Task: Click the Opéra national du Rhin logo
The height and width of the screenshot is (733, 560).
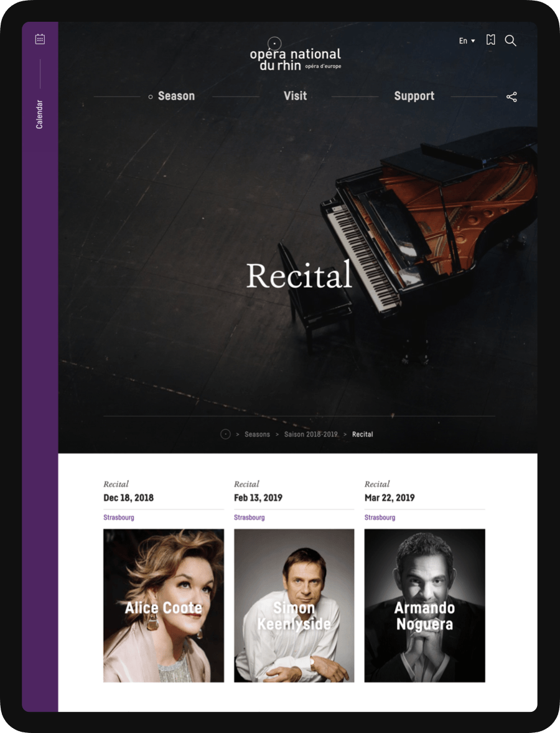Action: [295, 55]
